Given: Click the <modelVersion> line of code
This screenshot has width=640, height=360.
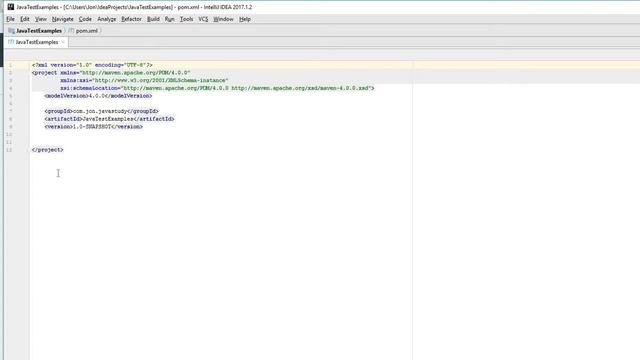Looking at the screenshot, I should pyautogui.click(x=98, y=96).
